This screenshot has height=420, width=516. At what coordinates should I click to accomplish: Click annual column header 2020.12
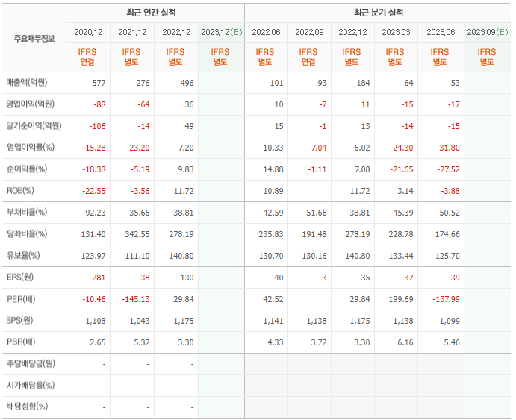[x=88, y=32]
